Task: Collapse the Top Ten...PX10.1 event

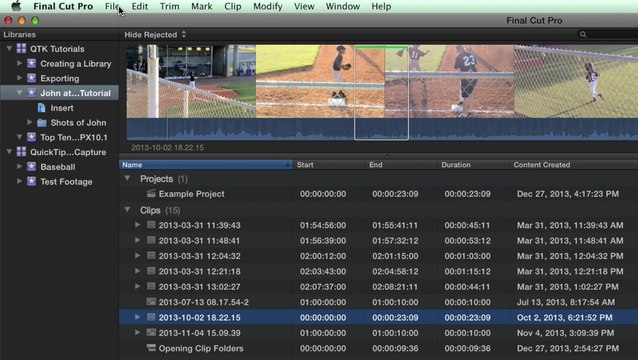Action: pyautogui.click(x=19, y=137)
